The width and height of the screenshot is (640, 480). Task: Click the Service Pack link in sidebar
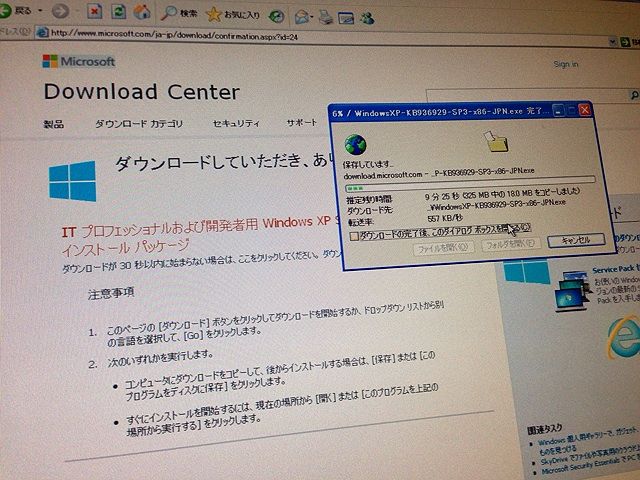click(x=615, y=269)
